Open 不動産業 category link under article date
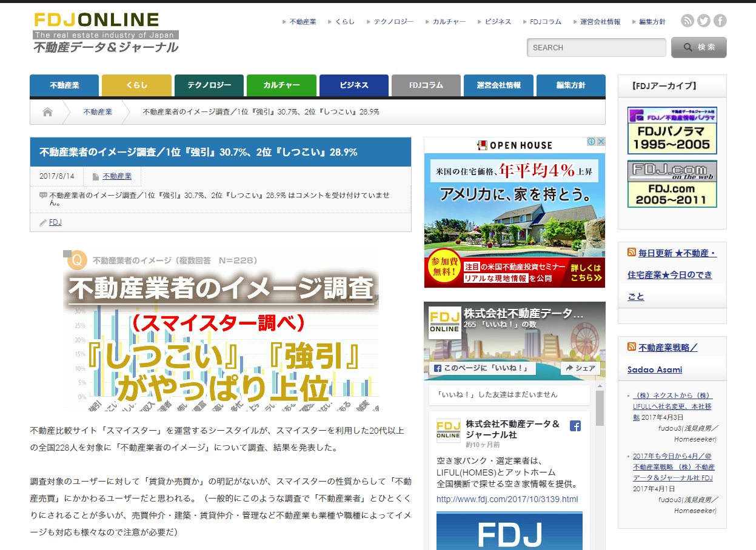The height and width of the screenshot is (550, 756). pos(117,176)
